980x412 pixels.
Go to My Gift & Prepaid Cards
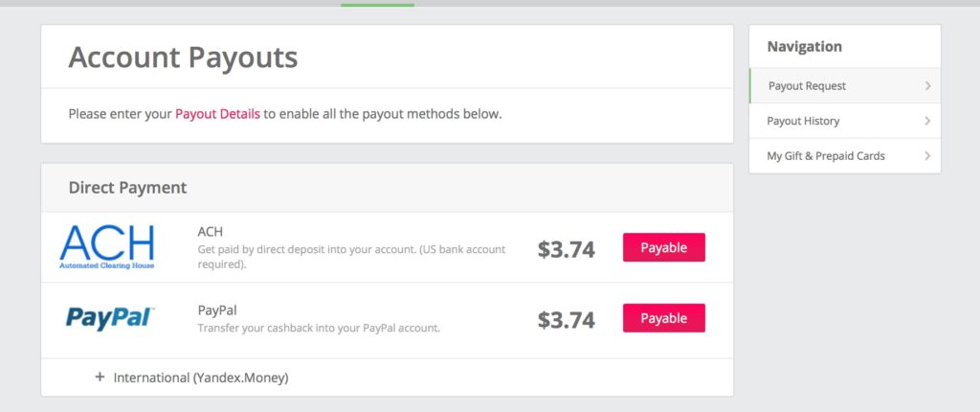pyautogui.click(x=845, y=156)
